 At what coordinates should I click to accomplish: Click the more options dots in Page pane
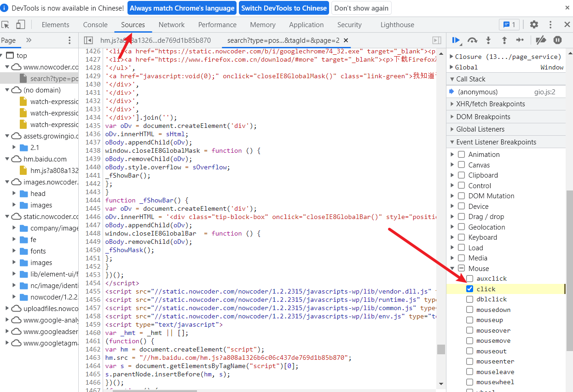click(x=69, y=40)
